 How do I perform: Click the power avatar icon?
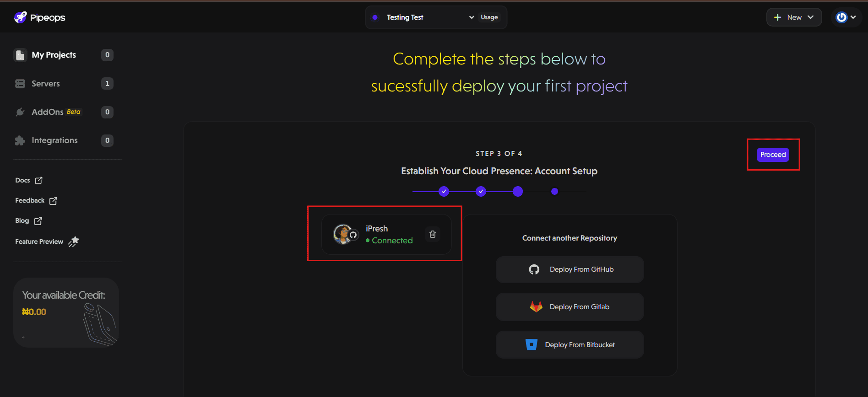point(841,17)
